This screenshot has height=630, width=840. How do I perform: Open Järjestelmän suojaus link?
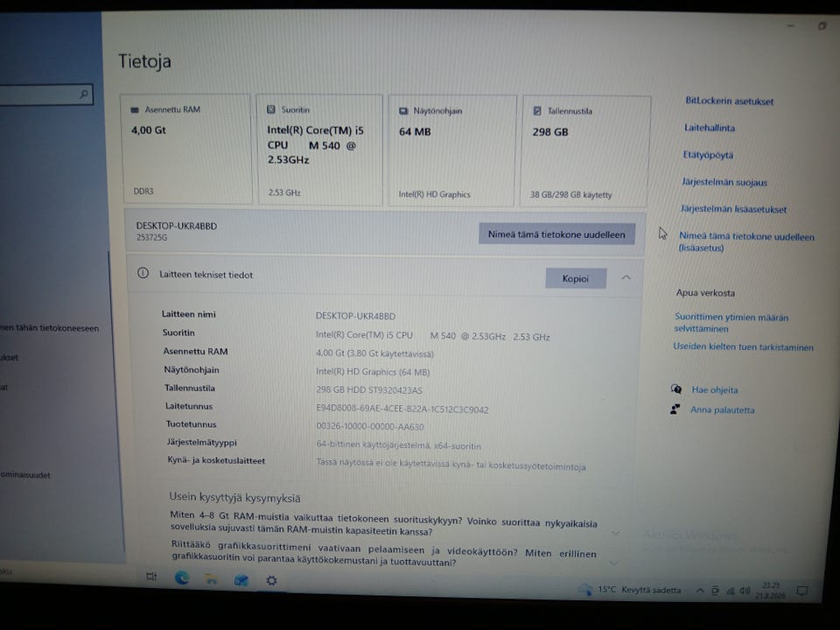click(724, 182)
